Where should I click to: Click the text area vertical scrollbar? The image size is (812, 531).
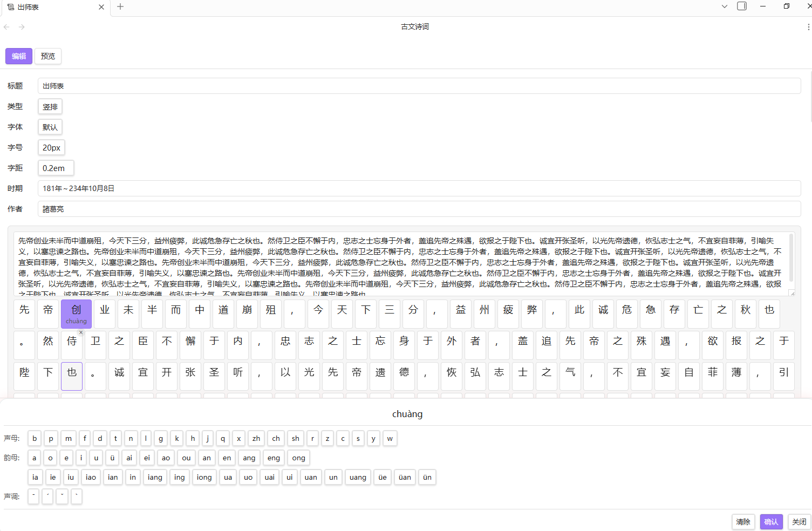[791, 258]
